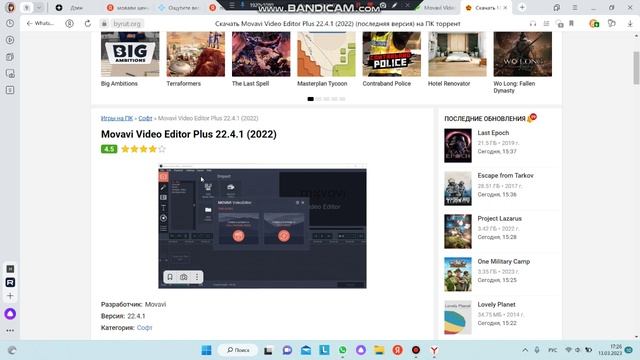Open the Big Ambitions game card

click(130, 60)
